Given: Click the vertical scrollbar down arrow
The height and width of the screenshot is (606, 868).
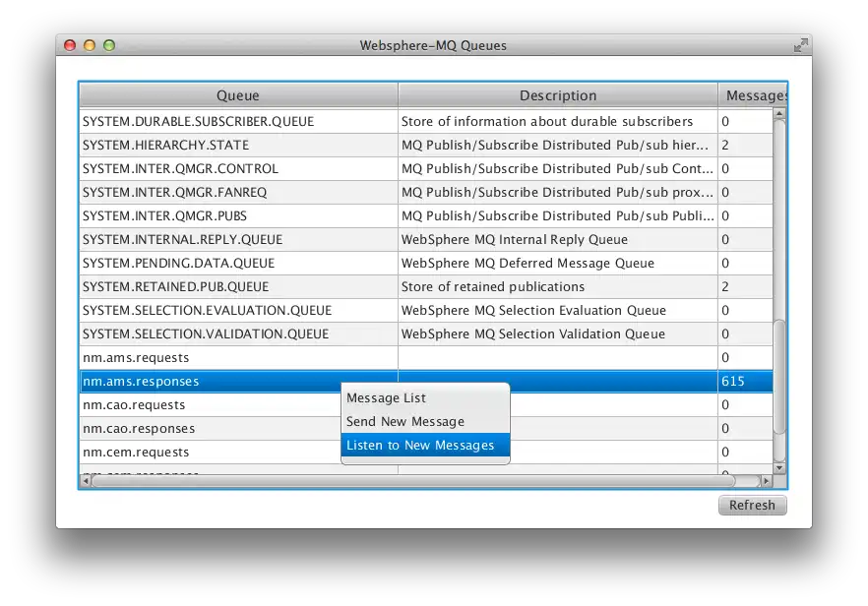Looking at the screenshot, I should point(779,468).
